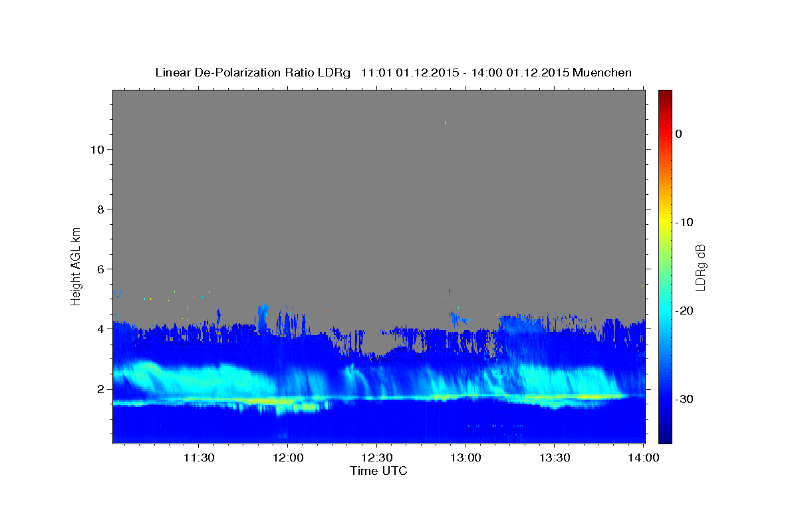Click the 'Time UTC' axis label

(x=378, y=471)
